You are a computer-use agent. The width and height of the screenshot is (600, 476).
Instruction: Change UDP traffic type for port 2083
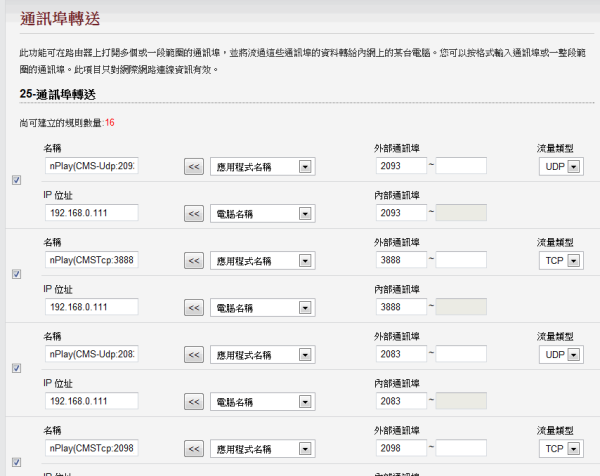pos(561,355)
